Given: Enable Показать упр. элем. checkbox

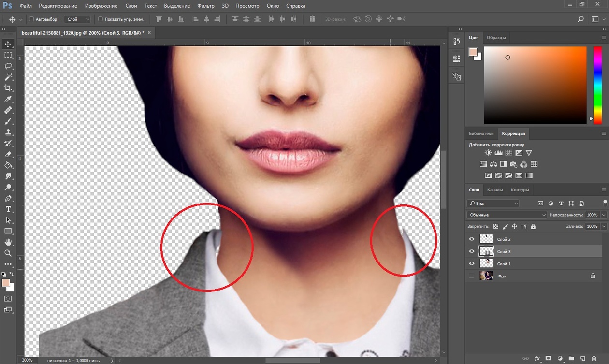Looking at the screenshot, I should point(101,19).
